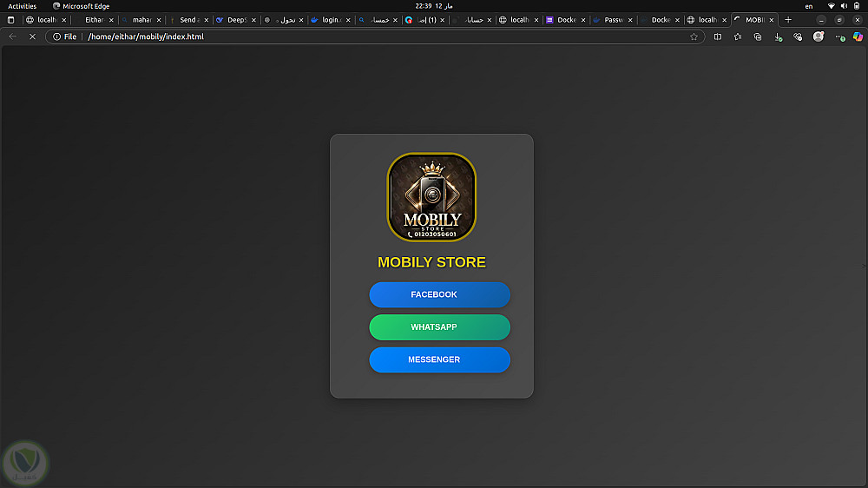This screenshot has height=488, width=868.
Task: Switch to the Send tab
Action: [x=188, y=20]
